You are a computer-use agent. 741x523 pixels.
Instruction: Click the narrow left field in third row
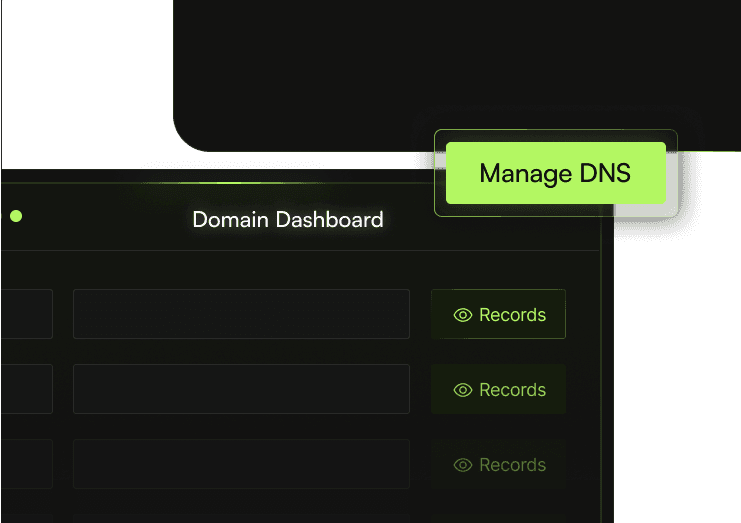click(x=26, y=464)
